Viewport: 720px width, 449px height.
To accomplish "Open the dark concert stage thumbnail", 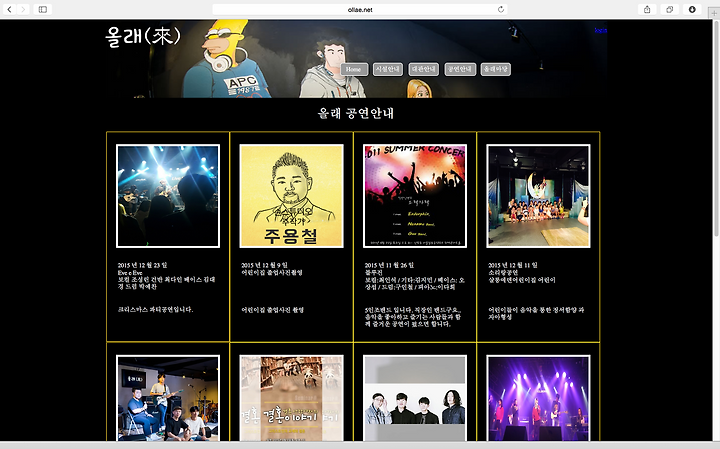I will coord(168,196).
